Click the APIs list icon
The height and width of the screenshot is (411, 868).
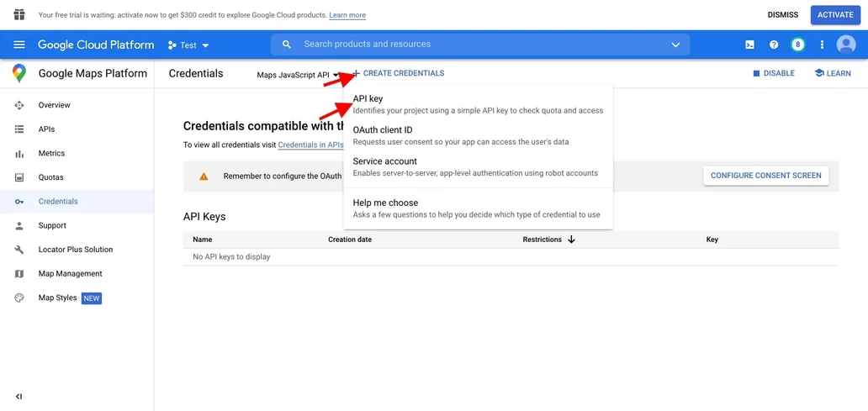pyautogui.click(x=19, y=129)
